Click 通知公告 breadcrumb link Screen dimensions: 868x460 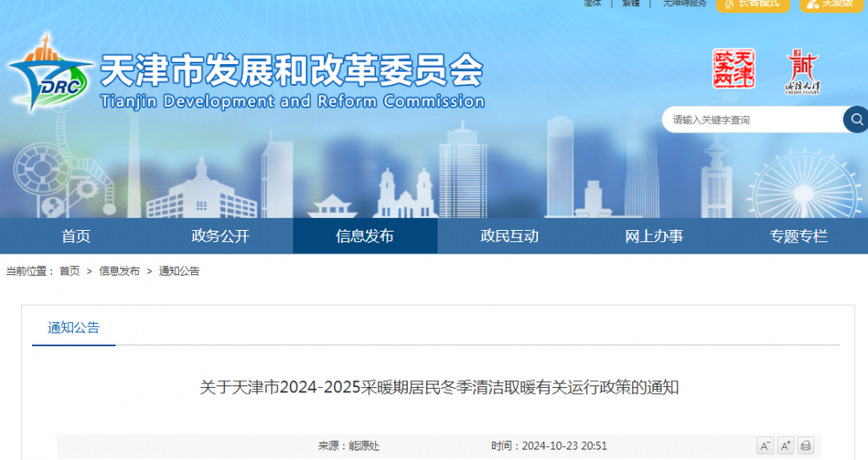pos(179,272)
